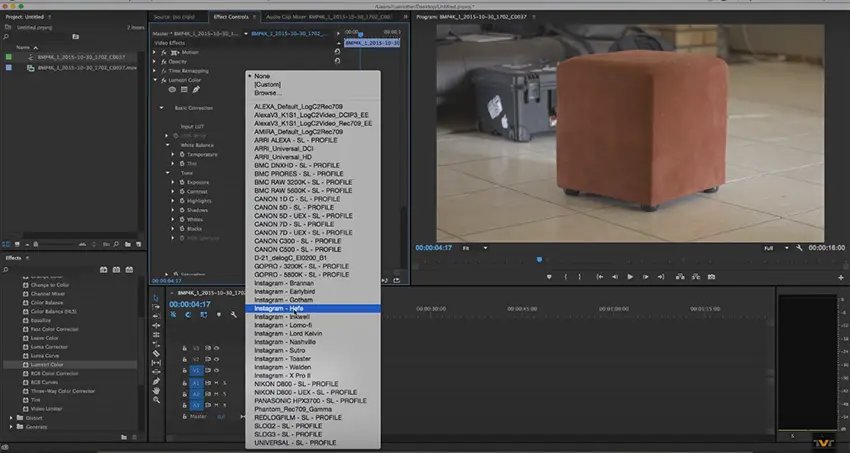Mute audio track A1

(216, 383)
